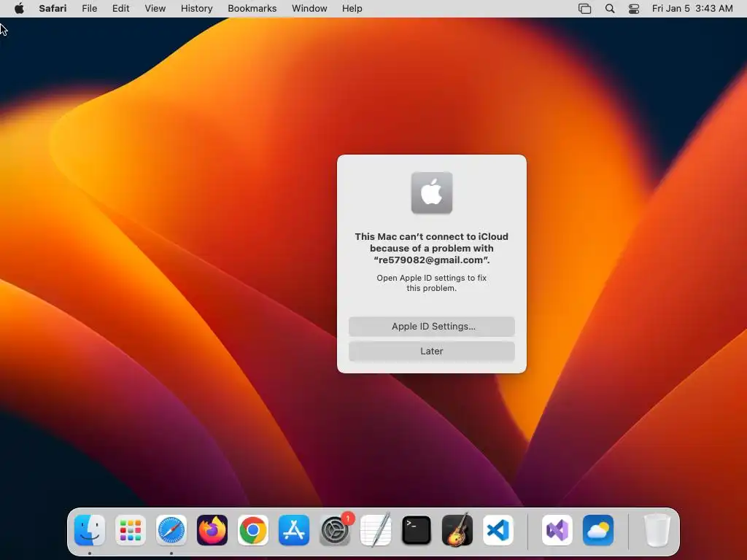The image size is (747, 560).
Task: Open Finder from the Dock
Action: pyautogui.click(x=90, y=530)
